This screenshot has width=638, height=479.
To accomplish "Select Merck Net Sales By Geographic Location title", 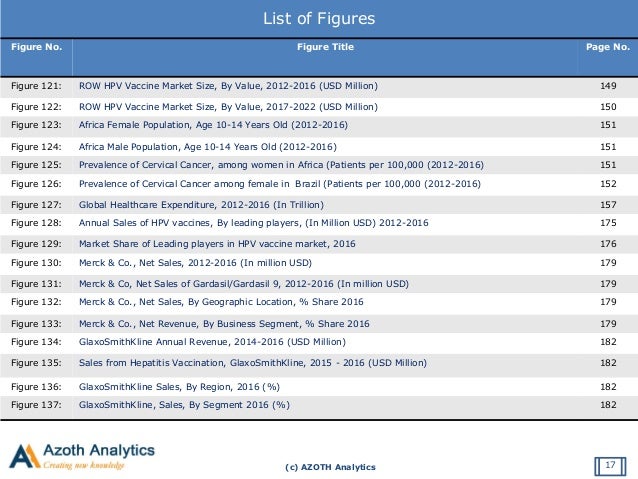I will point(221,302).
